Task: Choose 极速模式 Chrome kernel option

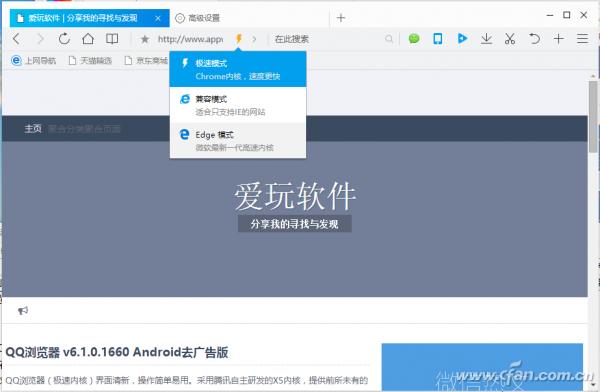Action: coord(238,69)
